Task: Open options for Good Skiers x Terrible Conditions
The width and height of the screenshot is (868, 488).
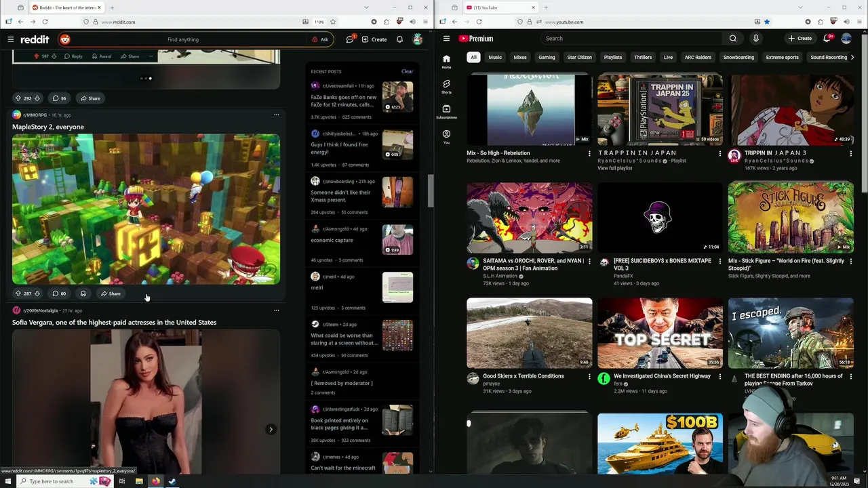Action: coord(589,376)
